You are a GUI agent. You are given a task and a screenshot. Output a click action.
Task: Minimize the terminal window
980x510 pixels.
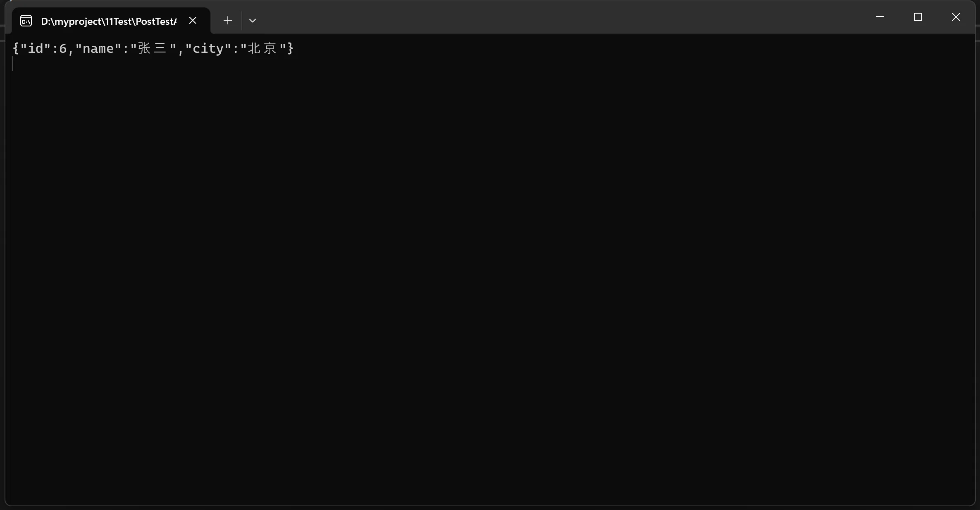tap(880, 17)
